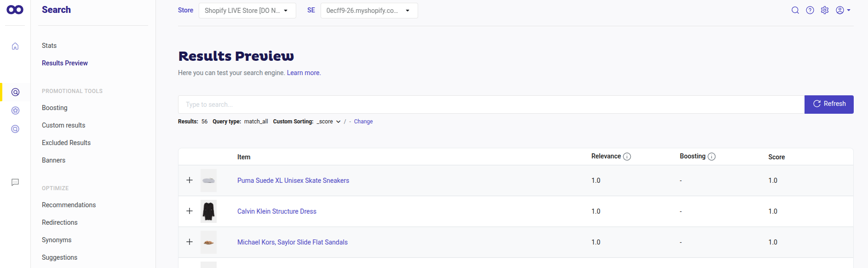The width and height of the screenshot is (868, 268).
Task: Open the Store selector dropdown
Action: [247, 11]
